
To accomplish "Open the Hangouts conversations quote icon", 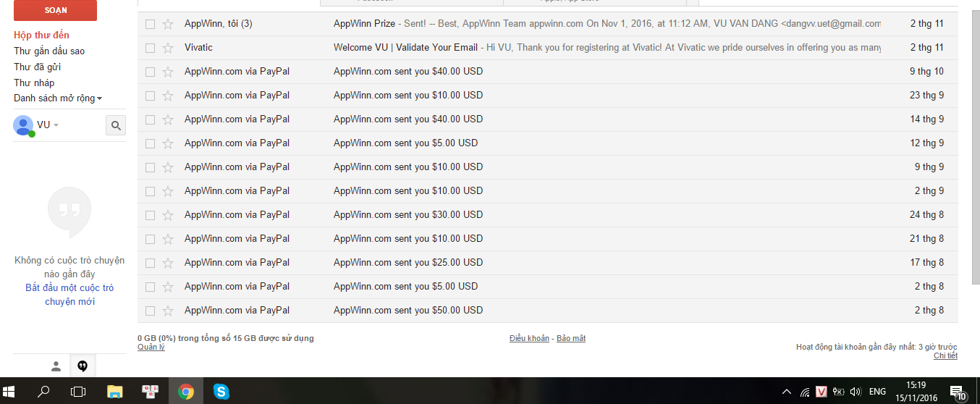I will coord(83,366).
